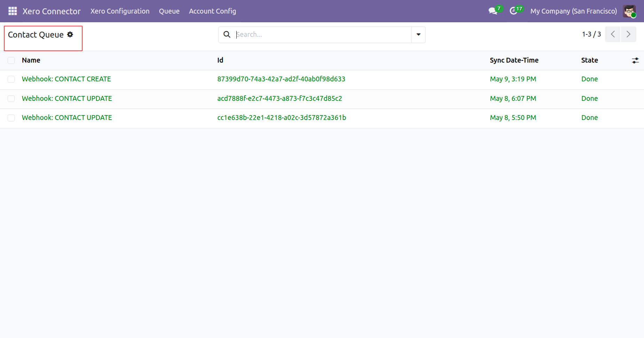This screenshot has width=644, height=338.
Task: Sort by the Id column header
Action: (x=220, y=60)
